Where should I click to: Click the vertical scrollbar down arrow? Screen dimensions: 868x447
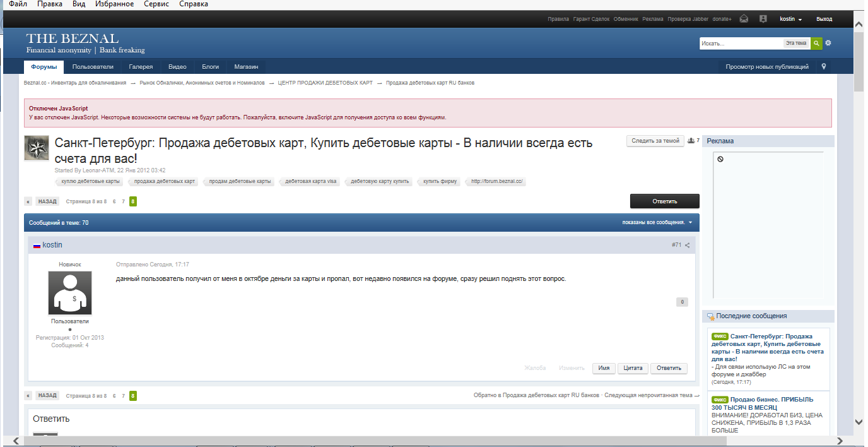pos(859,422)
